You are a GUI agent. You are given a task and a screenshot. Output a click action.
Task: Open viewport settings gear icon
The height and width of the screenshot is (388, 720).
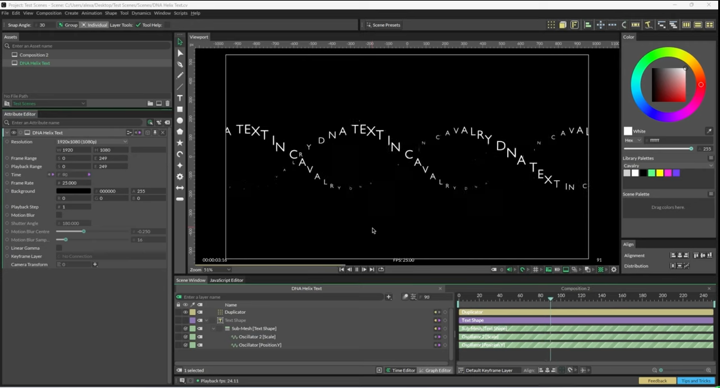coord(613,270)
